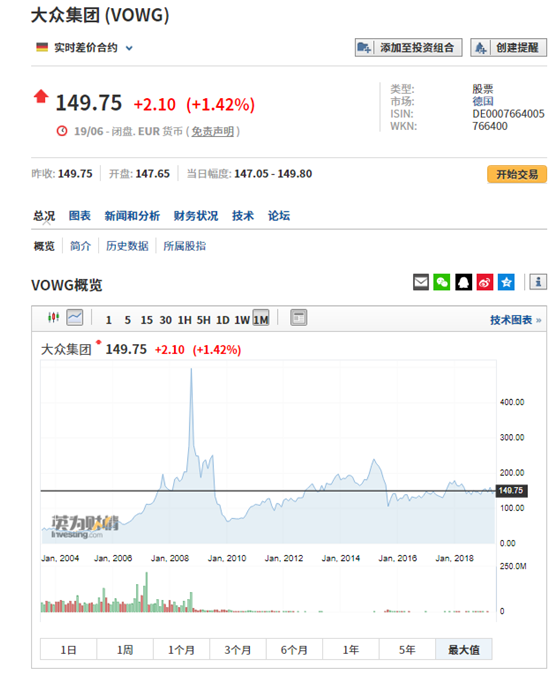
Task: Share overview via QQ icon
Action: tap(463, 282)
